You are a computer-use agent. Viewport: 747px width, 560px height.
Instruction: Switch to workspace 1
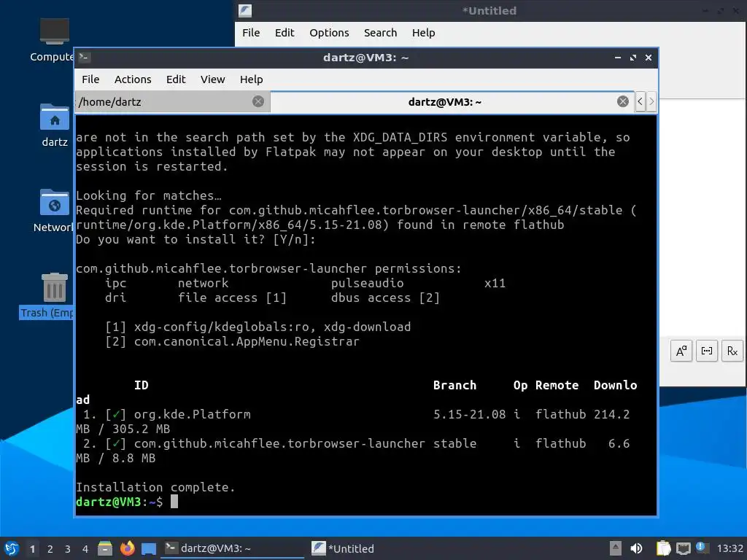pos(32,549)
